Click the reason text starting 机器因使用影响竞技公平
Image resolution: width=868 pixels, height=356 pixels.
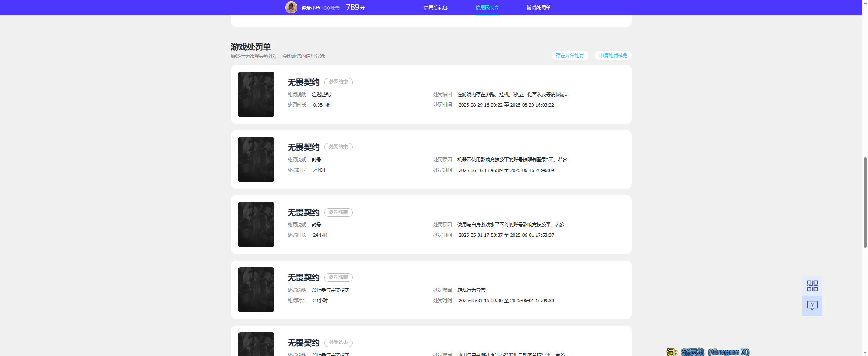click(x=514, y=160)
